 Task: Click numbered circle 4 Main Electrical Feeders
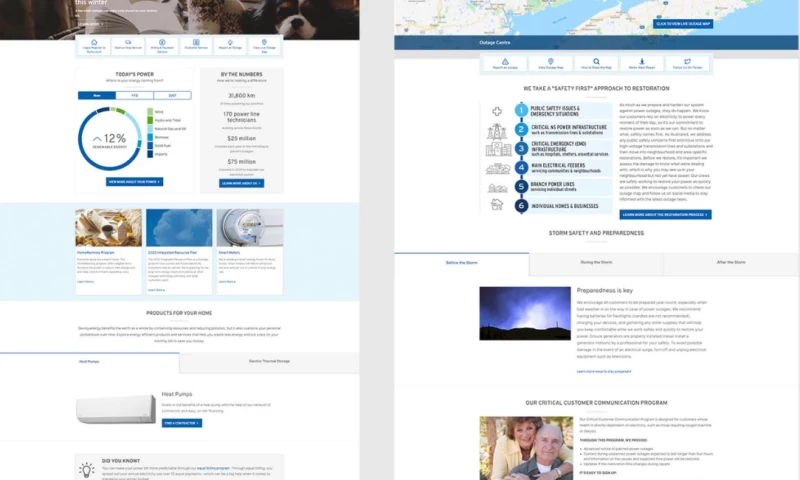521,167
